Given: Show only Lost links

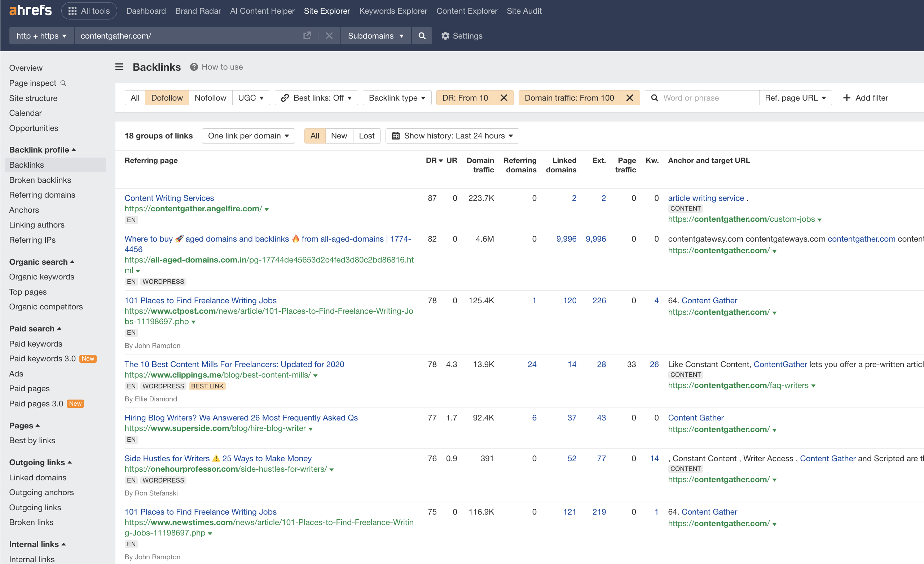Looking at the screenshot, I should point(366,136).
